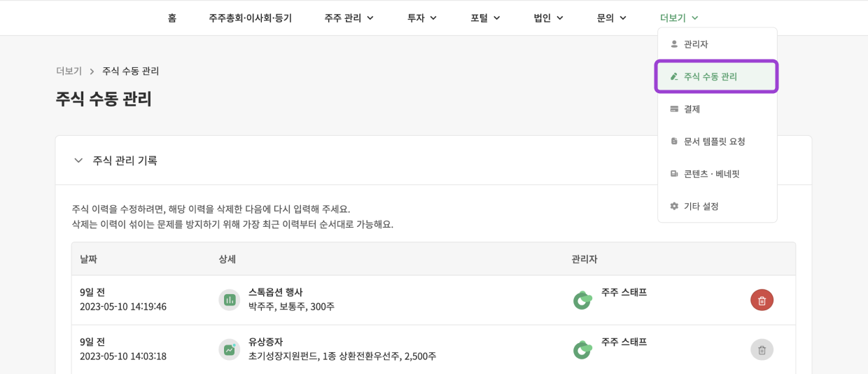Click the 더보기 breadcrumb link
Screen dimensions: 868x374
69,71
